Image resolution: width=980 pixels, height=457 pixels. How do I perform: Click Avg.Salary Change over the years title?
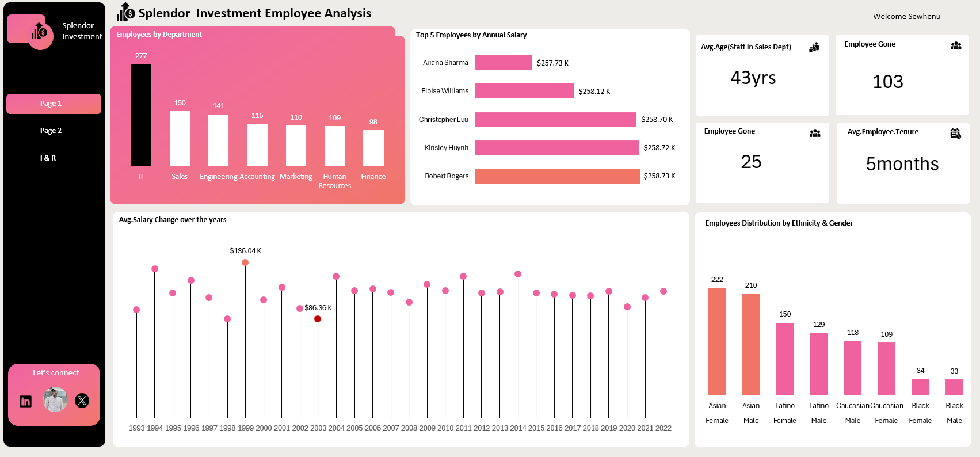[173, 220]
